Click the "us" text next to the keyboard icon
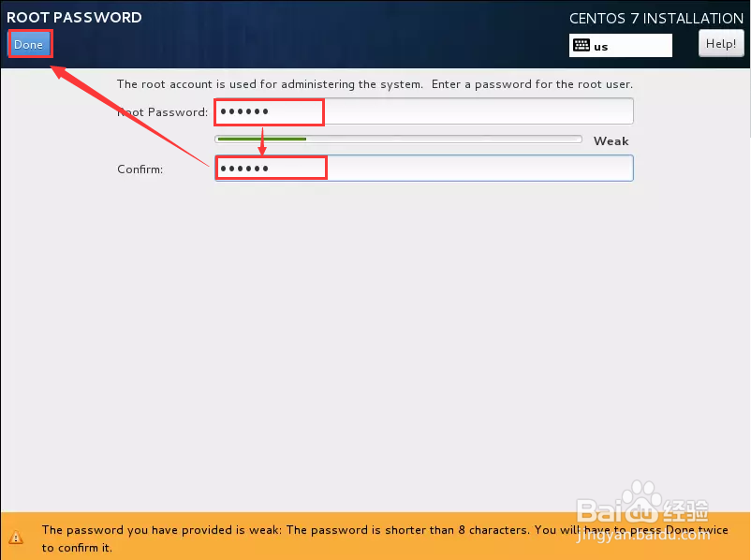Screen dimensions: 751x560 [x=600, y=46]
